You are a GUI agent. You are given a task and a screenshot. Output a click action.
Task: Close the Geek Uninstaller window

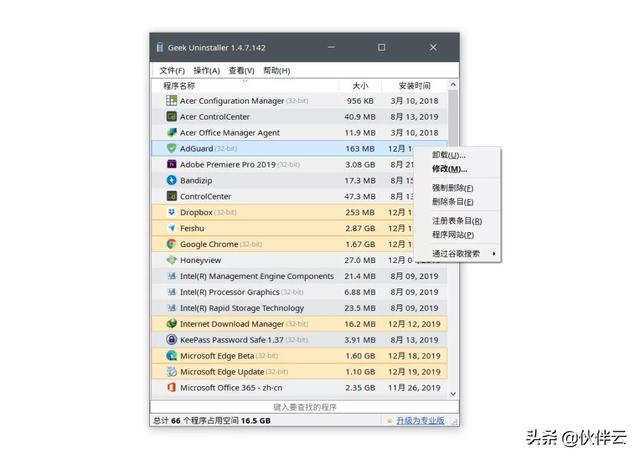[433, 47]
